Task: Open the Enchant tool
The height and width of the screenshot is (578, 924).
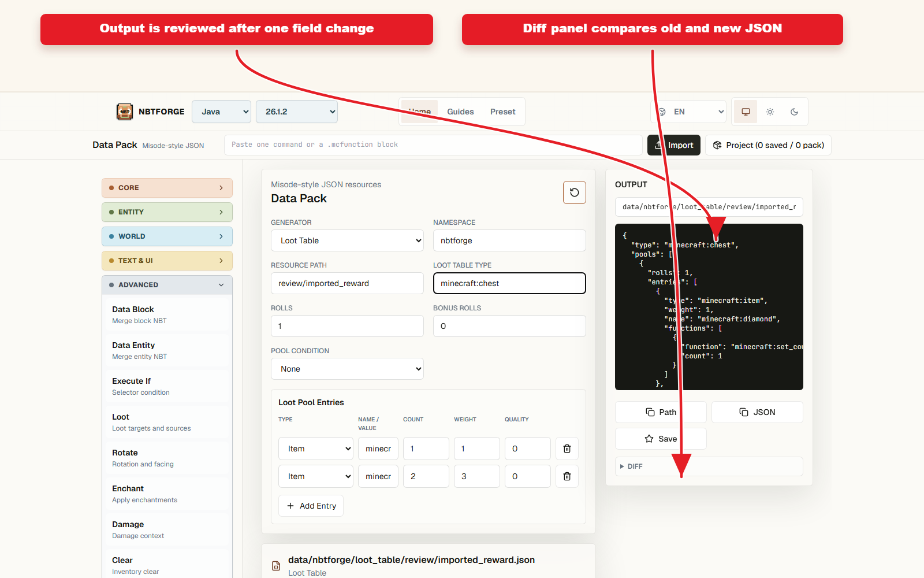Action: tap(167, 494)
